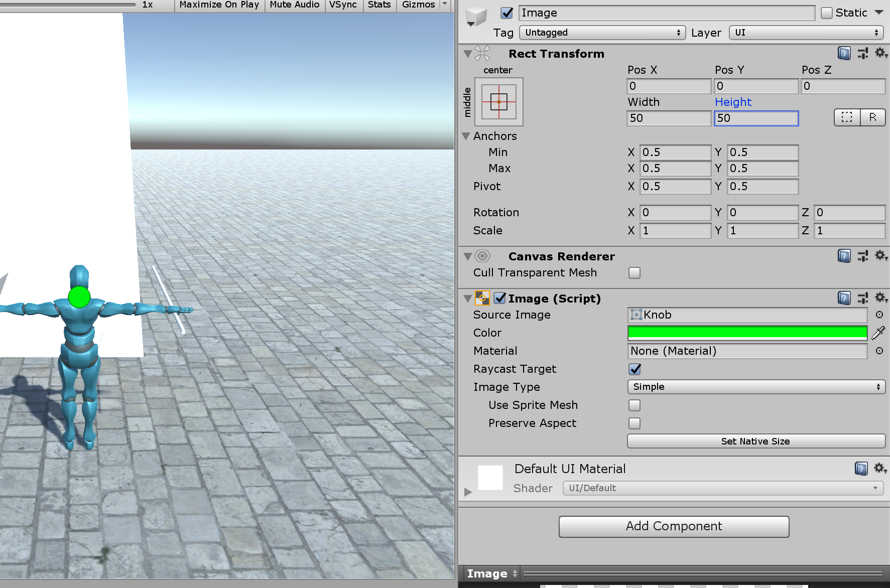Click the Add Component button
The image size is (890, 588).
tap(674, 526)
